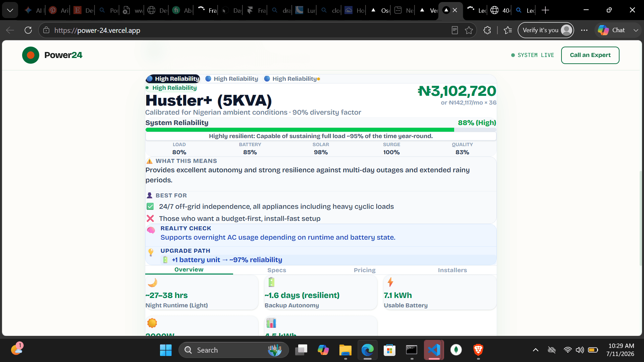The height and width of the screenshot is (362, 644).
Task: Click the warning icon beside What This Means
Action: [150, 161]
